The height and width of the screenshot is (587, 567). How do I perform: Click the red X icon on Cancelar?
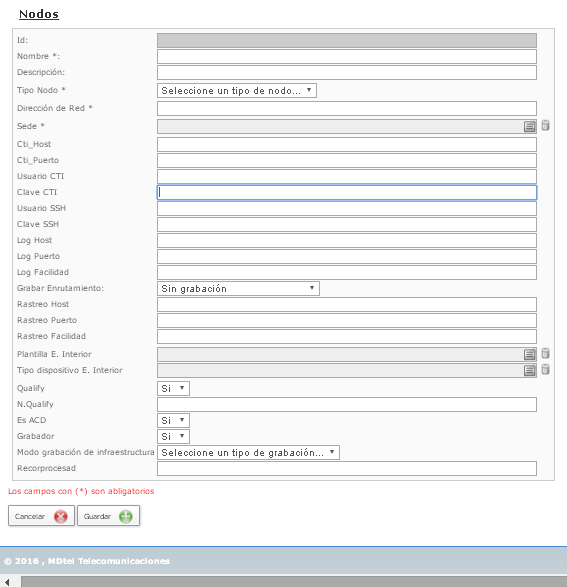(x=61, y=516)
